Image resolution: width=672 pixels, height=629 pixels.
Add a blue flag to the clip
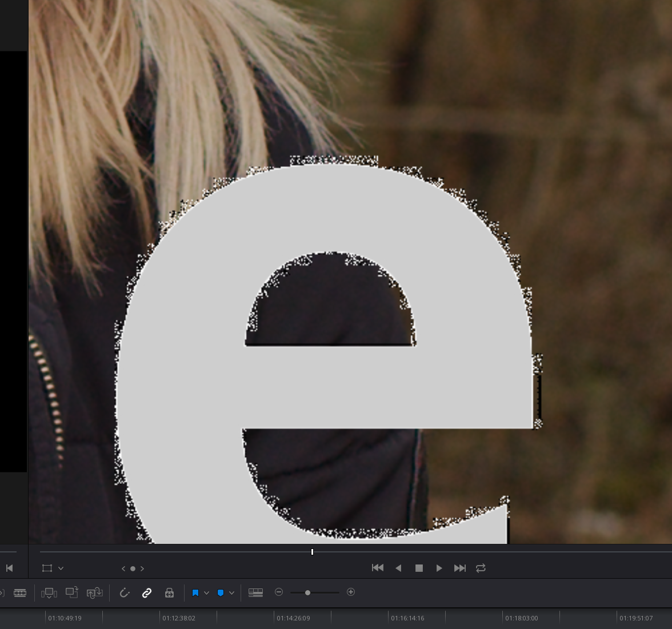(x=195, y=592)
